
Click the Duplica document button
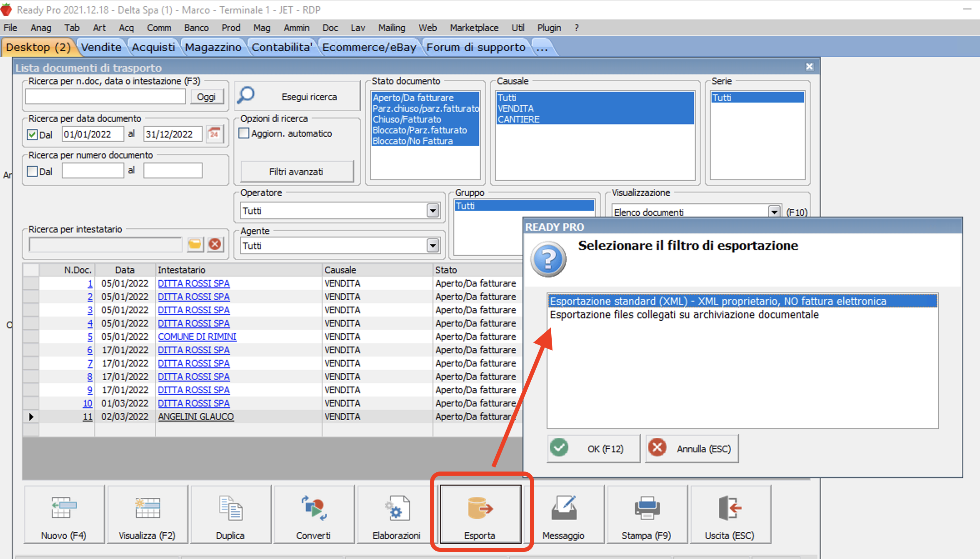[x=230, y=514]
